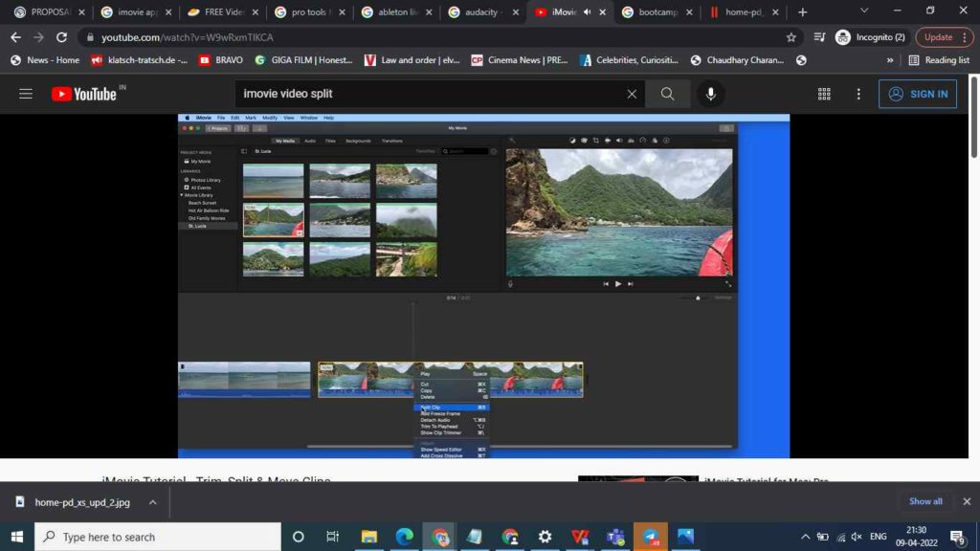Show hidden system tray icons
Screen dimensions: 980x551
coord(806,537)
